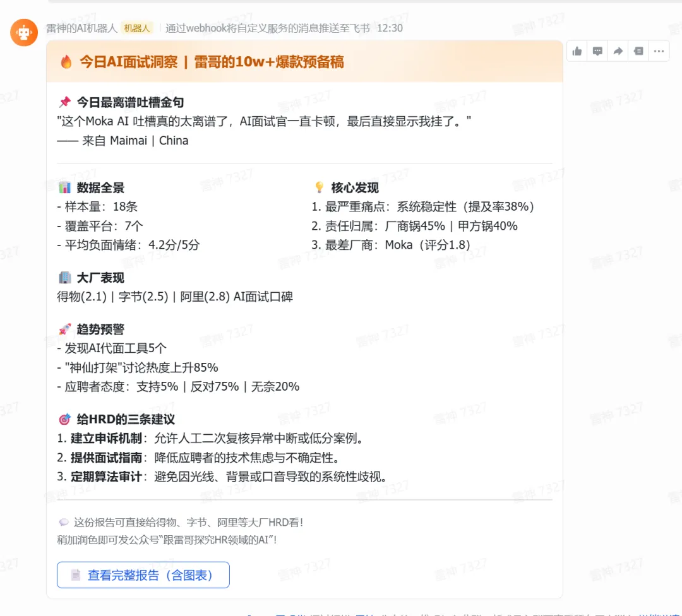Image resolution: width=682 pixels, height=616 pixels.
Task: Click the line 覆盖平台：7个
Action: 100,225
